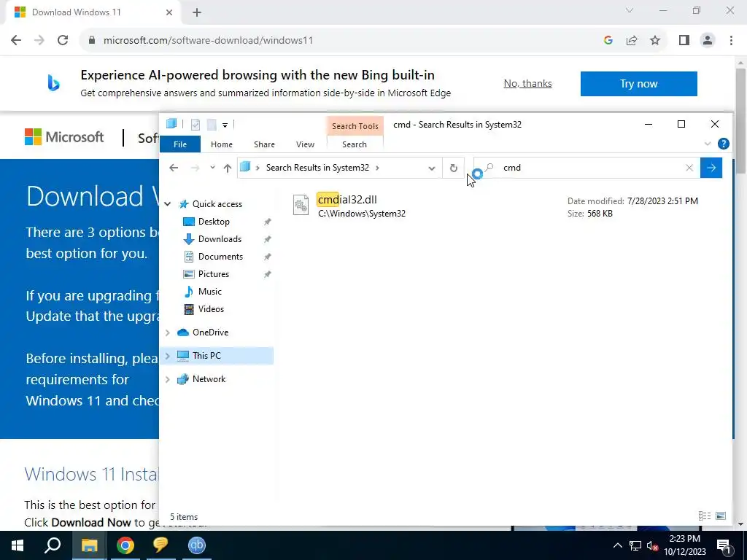Open recent locations dropdown arrow

coord(212,168)
